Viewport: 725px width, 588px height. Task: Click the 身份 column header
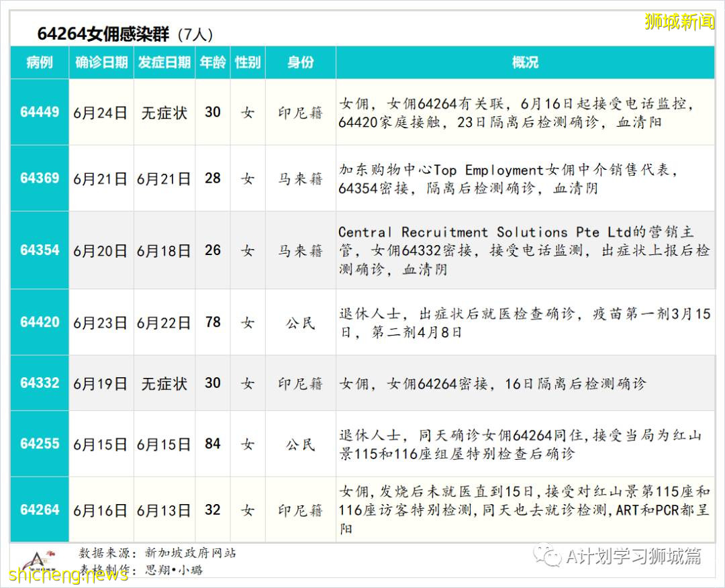[x=301, y=62]
